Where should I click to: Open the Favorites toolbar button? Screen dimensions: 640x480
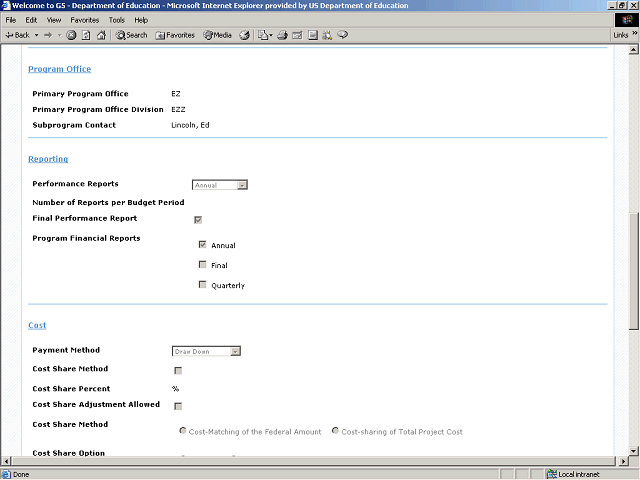(175, 35)
